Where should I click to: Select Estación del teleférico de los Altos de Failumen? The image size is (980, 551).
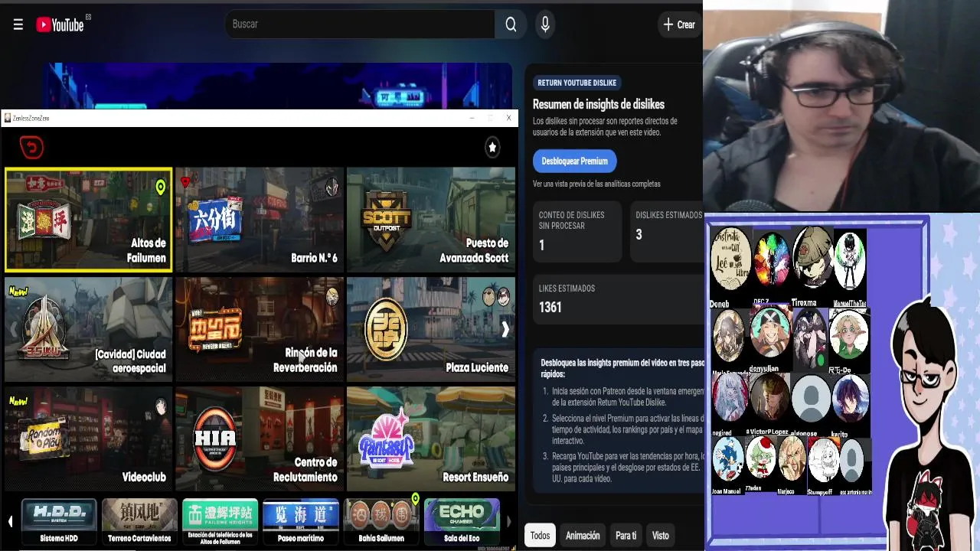pos(220,521)
